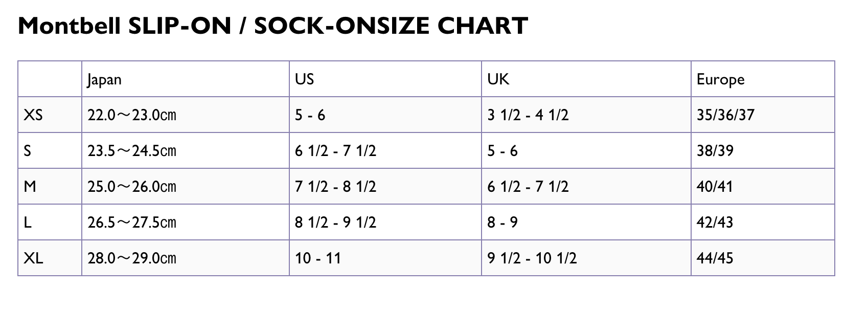Click the UK column header
Screen dimensions: 868x311
click(498, 79)
